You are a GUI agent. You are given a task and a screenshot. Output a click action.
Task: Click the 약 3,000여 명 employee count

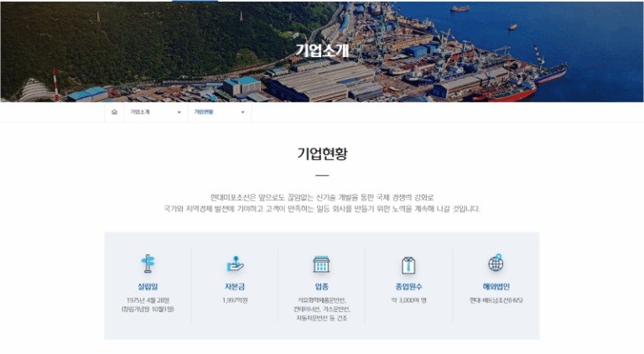point(408,300)
